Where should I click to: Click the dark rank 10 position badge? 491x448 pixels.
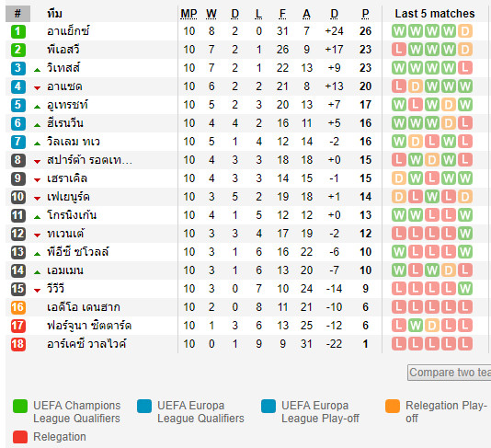coord(17,197)
